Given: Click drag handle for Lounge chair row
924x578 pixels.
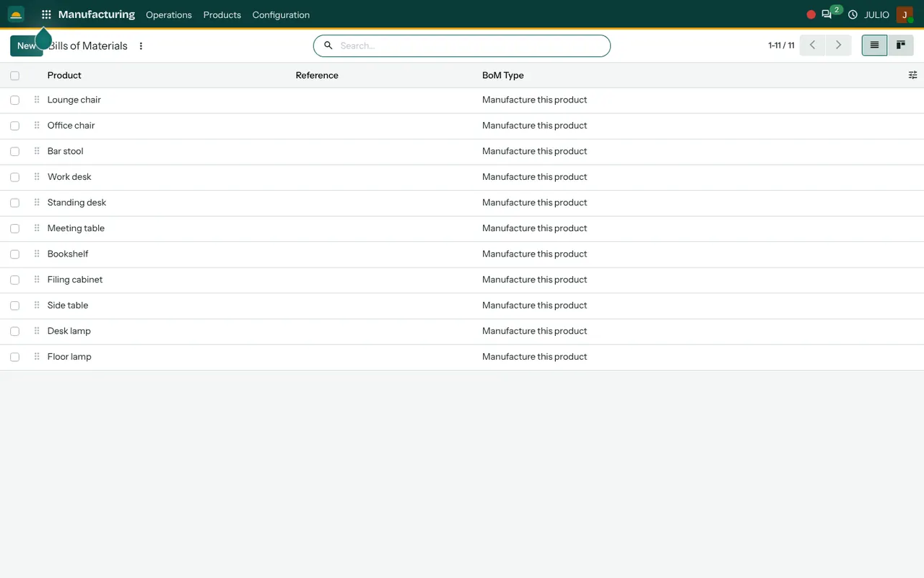Looking at the screenshot, I should click(x=37, y=100).
